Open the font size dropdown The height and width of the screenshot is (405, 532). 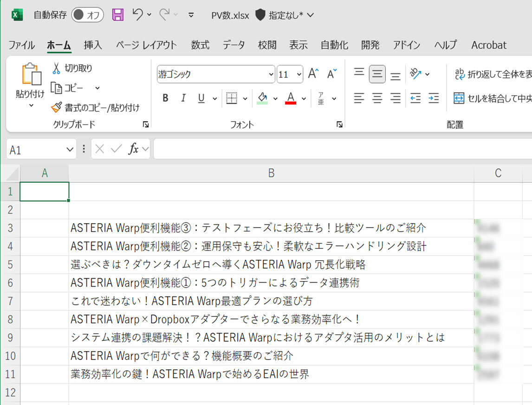coord(298,74)
